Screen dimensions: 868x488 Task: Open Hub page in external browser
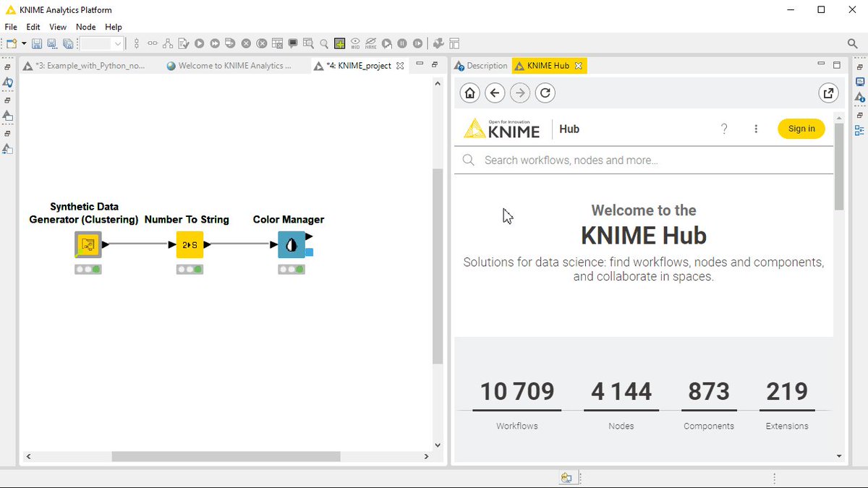(x=828, y=93)
